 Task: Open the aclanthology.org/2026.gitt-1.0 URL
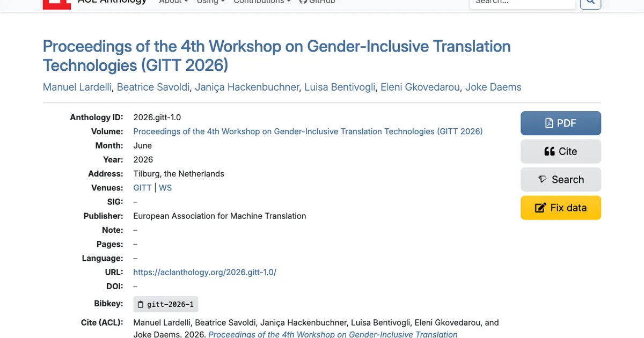(205, 272)
